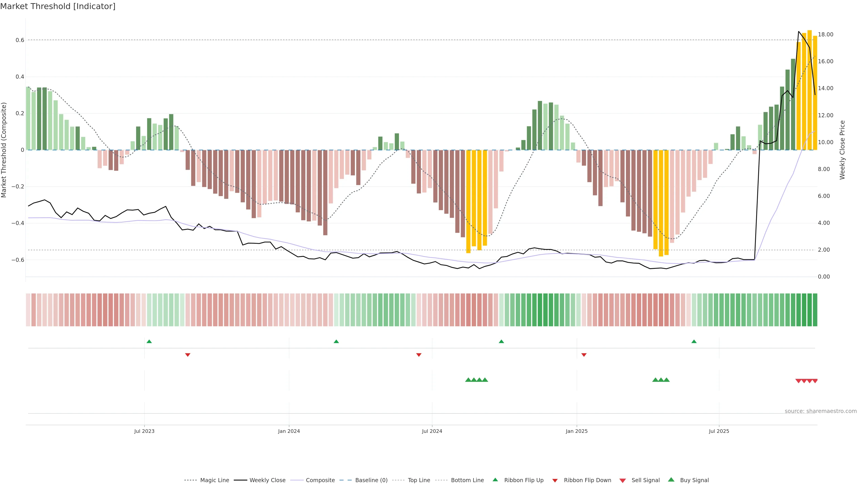Click the Jan 2025 x-axis label

pyautogui.click(x=577, y=431)
